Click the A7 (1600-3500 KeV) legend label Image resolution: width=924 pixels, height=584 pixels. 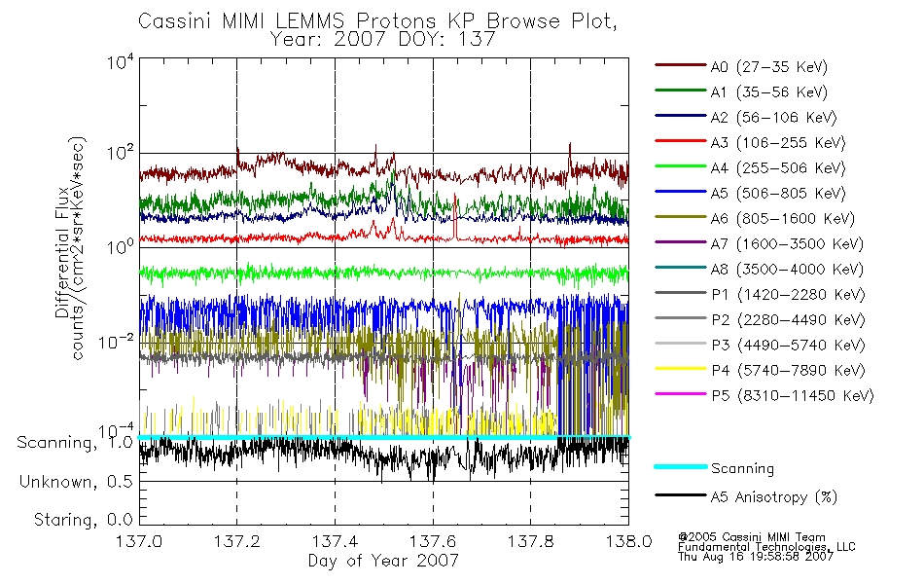tap(787, 244)
